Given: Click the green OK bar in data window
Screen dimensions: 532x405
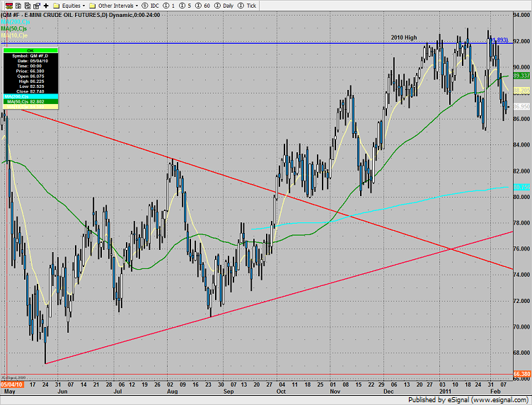Looking at the screenshot, I should click(30, 50).
